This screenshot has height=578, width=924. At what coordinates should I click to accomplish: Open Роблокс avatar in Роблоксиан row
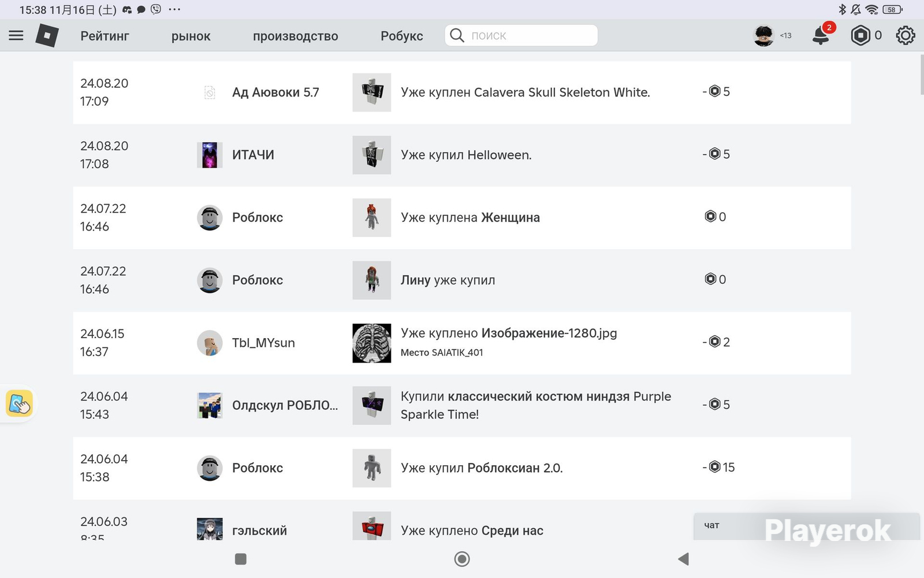(x=210, y=468)
